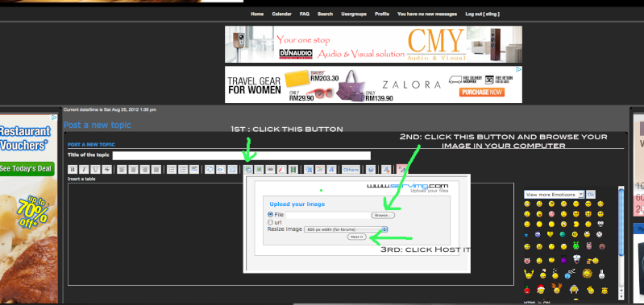
Task: Select the url radio button
Action: [270, 222]
